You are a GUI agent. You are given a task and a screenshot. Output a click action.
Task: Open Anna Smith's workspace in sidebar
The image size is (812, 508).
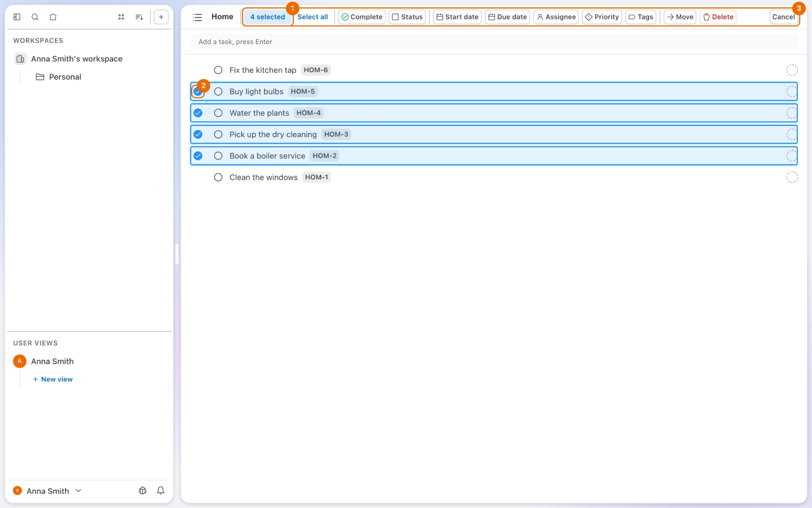pos(77,59)
